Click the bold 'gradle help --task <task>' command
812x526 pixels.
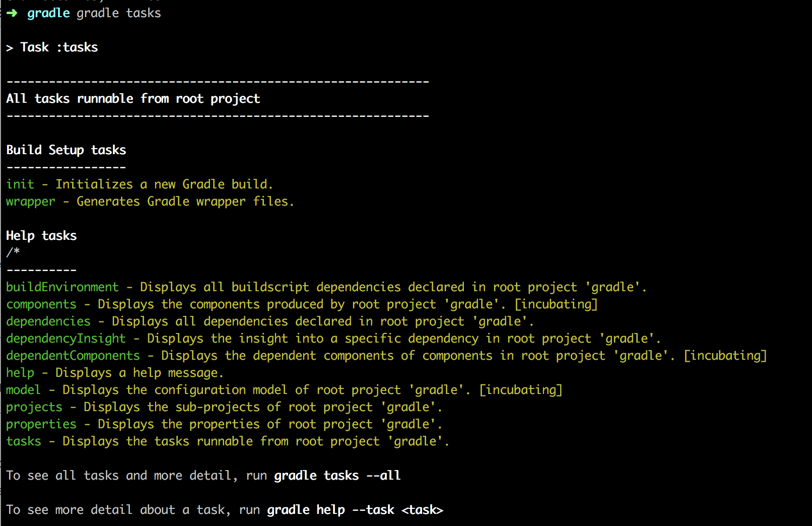[x=355, y=510]
